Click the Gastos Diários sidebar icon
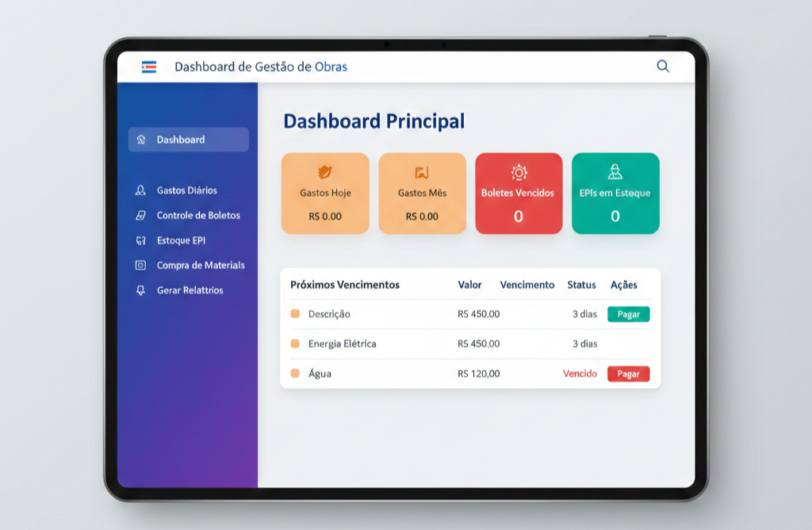The width and height of the screenshot is (812, 530). pos(141,190)
